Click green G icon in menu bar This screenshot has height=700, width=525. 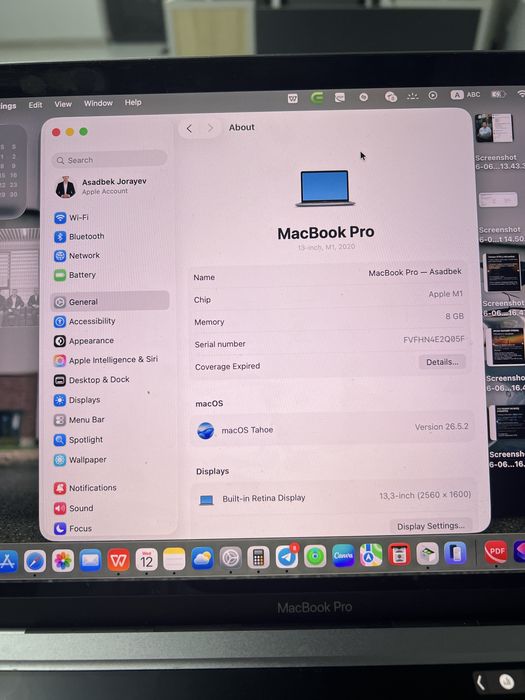point(317,97)
